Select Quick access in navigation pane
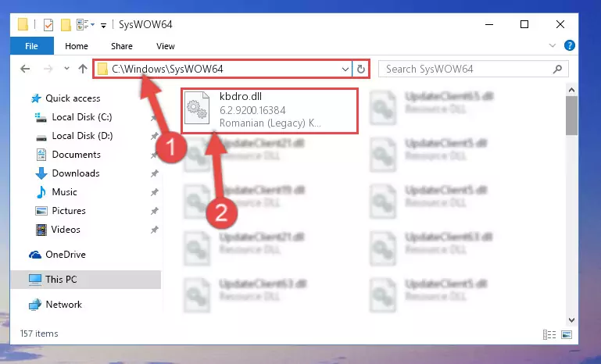 coord(73,98)
